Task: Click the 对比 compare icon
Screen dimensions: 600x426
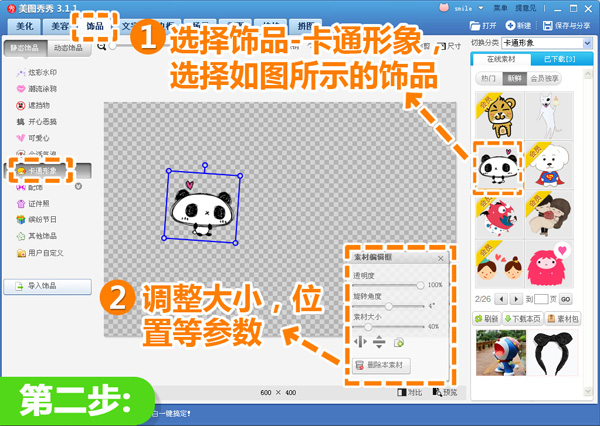Action: [x=402, y=392]
